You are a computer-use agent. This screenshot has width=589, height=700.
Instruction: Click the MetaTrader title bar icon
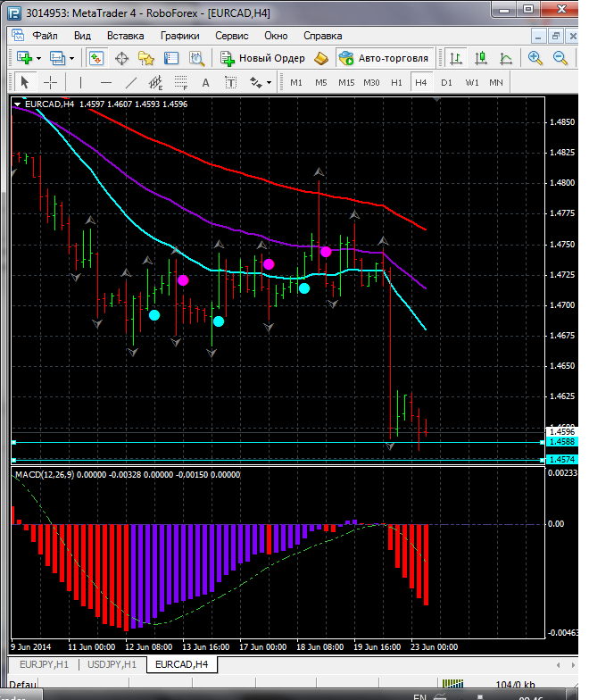pyautogui.click(x=14, y=12)
